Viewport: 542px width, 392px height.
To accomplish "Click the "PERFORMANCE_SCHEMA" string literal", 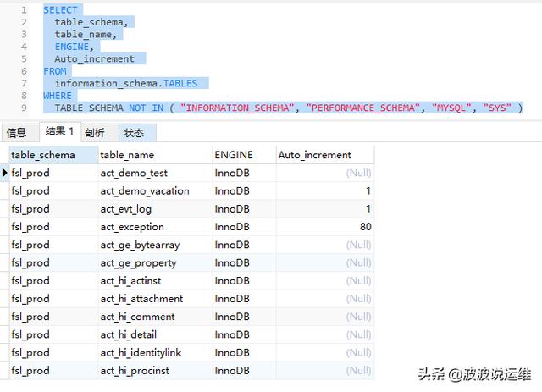I will click(x=363, y=108).
